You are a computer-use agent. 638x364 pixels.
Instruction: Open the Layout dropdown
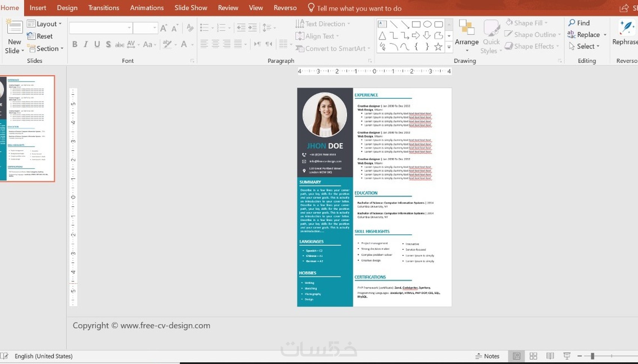coord(44,24)
